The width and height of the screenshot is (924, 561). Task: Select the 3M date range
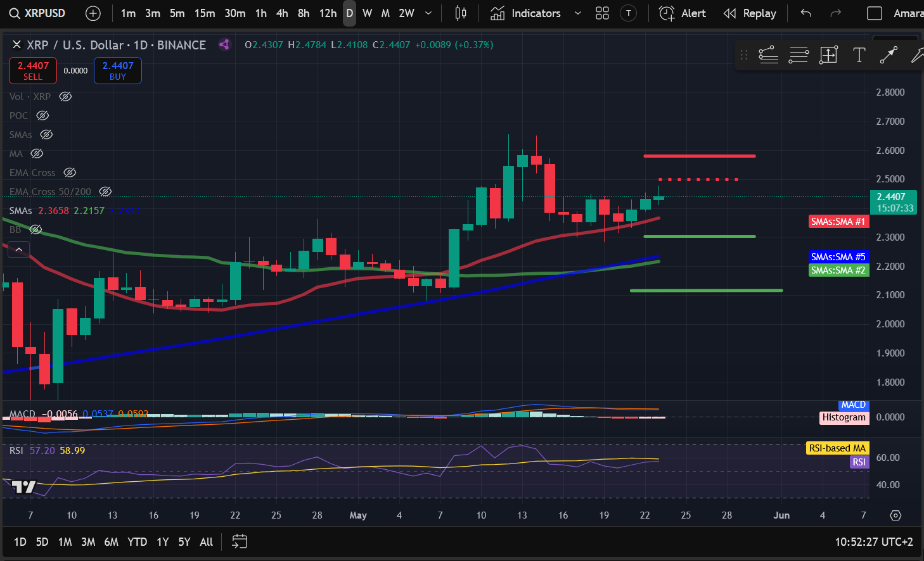click(x=88, y=542)
